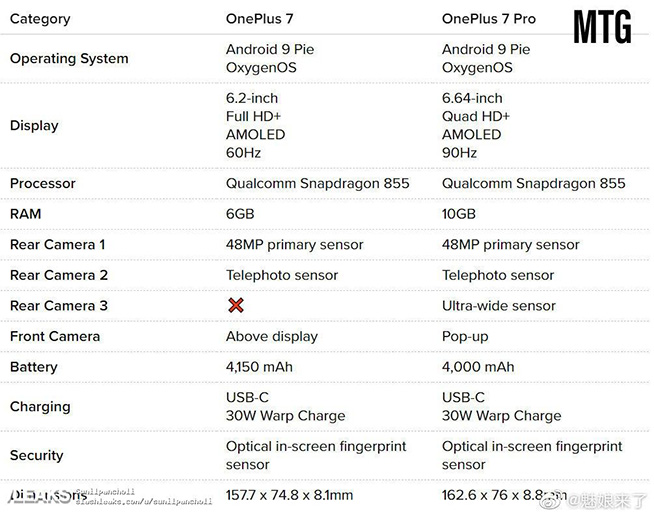This screenshot has width=654, height=516.
Task: Click the Charging row label
Action: pos(40,407)
